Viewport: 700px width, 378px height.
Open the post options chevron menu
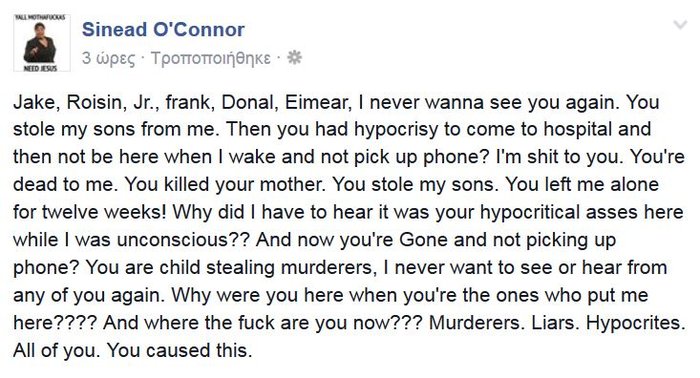coord(680,25)
